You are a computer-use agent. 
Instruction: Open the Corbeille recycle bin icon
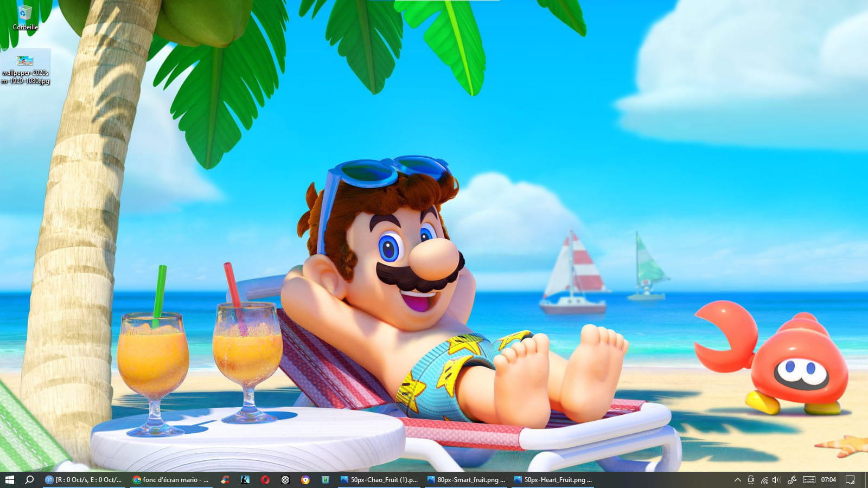click(25, 17)
